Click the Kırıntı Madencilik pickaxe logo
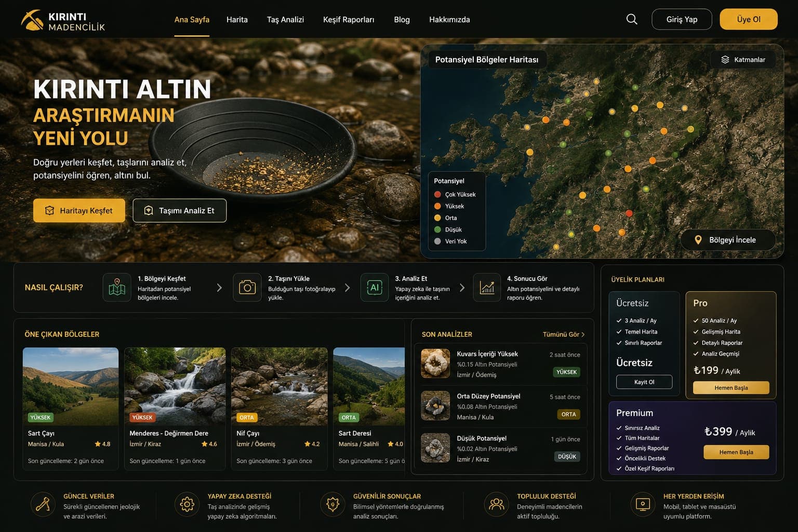Image resolution: width=798 pixels, height=532 pixels. pos(32,20)
